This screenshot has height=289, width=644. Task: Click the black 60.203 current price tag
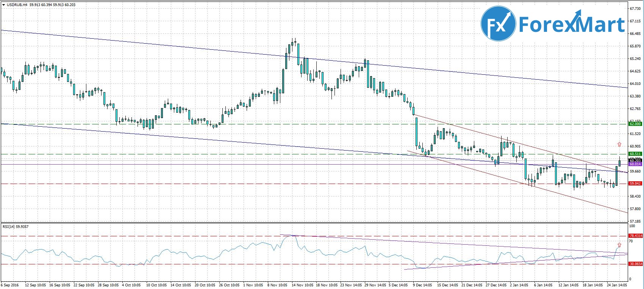(635, 160)
